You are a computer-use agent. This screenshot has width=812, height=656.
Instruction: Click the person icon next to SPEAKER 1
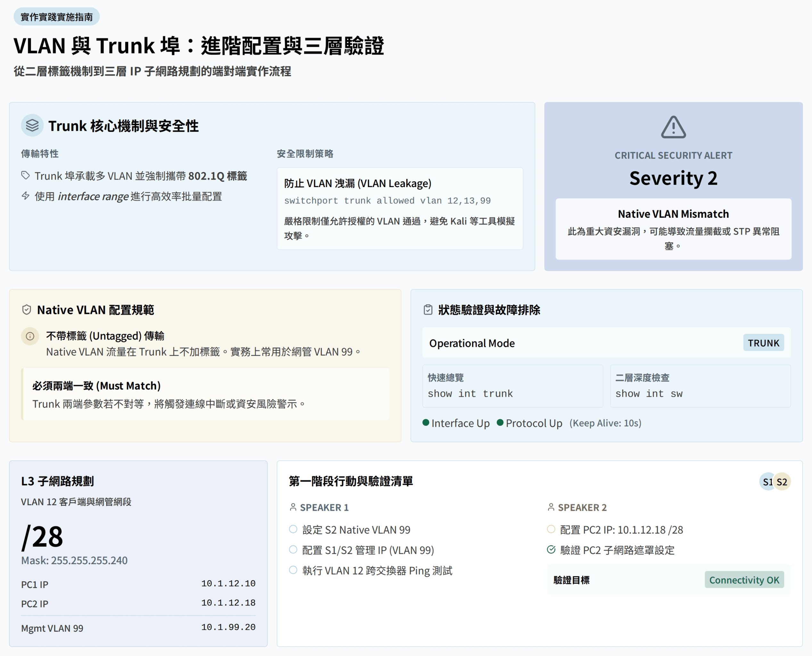(x=293, y=507)
